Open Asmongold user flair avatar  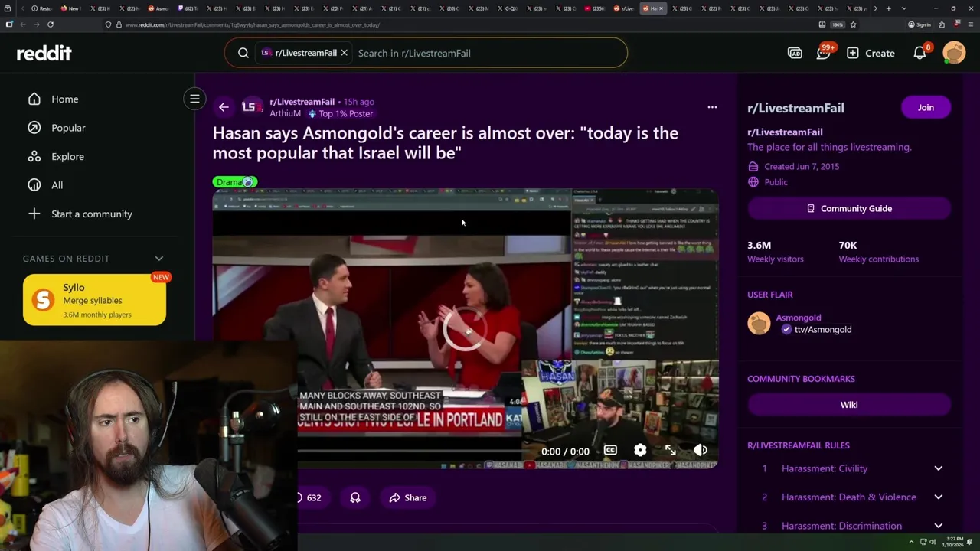(x=759, y=323)
